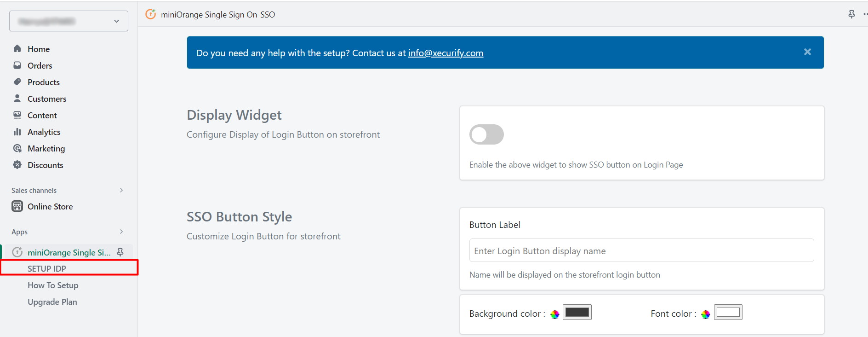868x337 pixels.
Task: Click the Display Widget heading
Action: (234, 115)
